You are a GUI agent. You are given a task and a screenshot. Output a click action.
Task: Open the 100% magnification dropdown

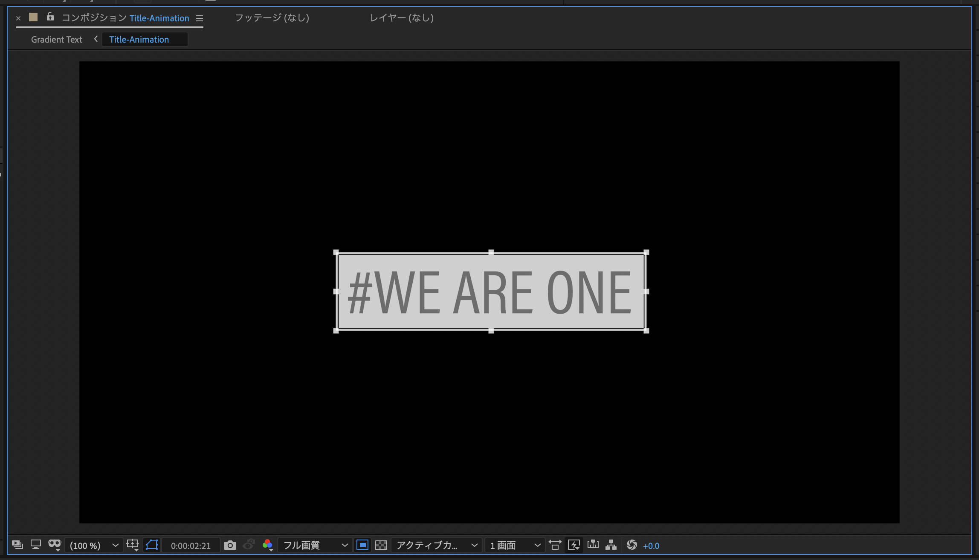[x=94, y=546]
